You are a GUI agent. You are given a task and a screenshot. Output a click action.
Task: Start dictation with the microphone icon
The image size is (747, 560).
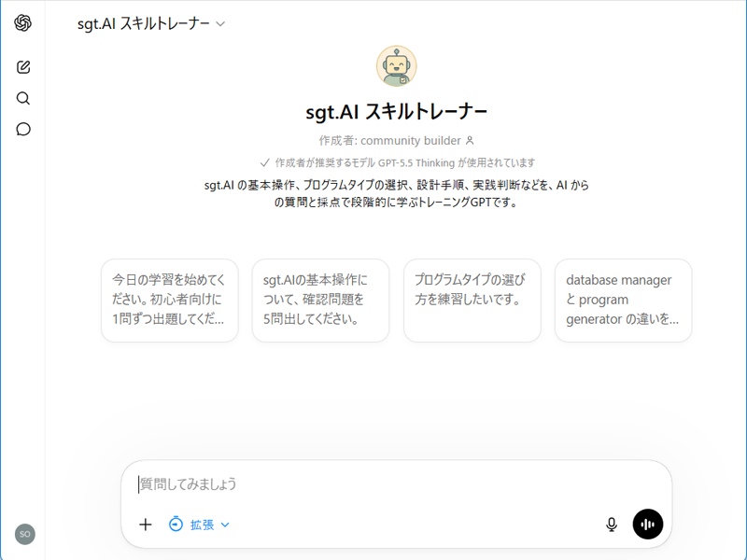point(612,525)
